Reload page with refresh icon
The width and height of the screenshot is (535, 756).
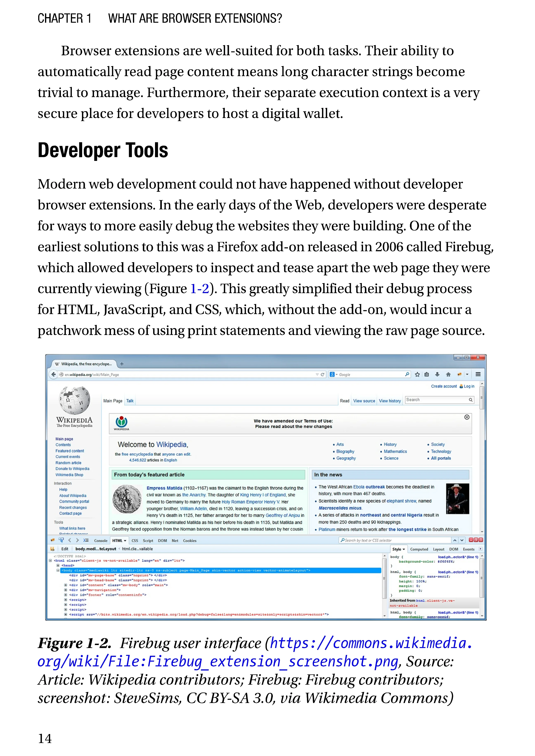323,374
